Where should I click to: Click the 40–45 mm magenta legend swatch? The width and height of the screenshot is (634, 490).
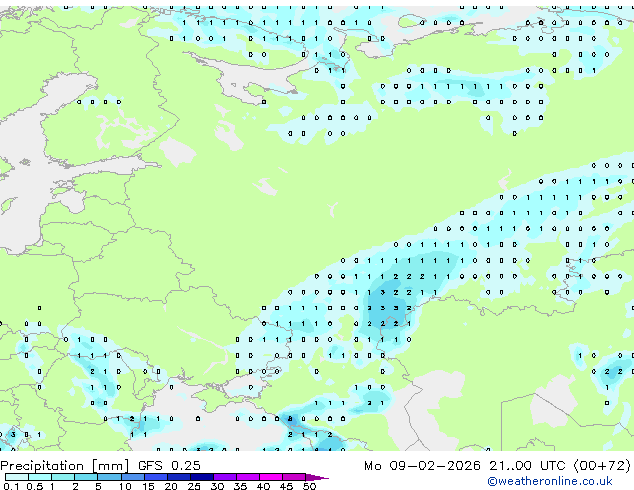coord(271,477)
